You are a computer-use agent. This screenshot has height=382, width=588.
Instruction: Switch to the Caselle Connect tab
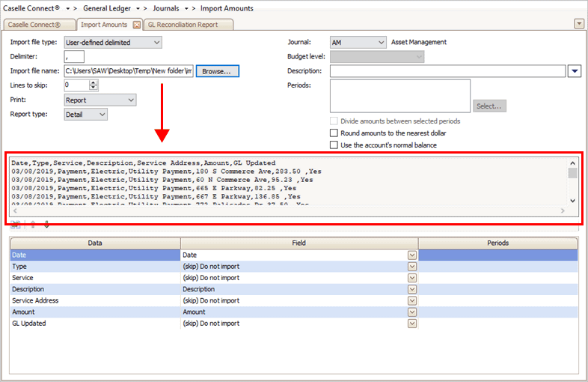pyautogui.click(x=39, y=25)
